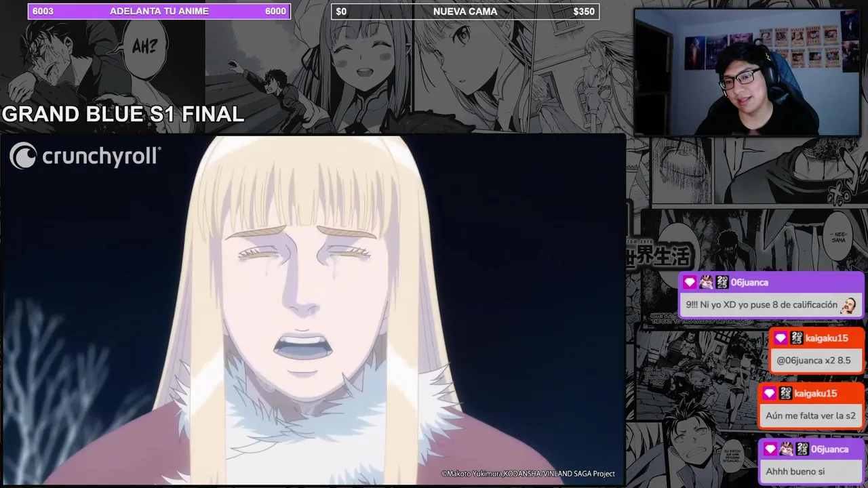Viewport: 868px width, 488px height.
Task: Click the 'Ahhh bueno si' chat text
Action: (795, 472)
